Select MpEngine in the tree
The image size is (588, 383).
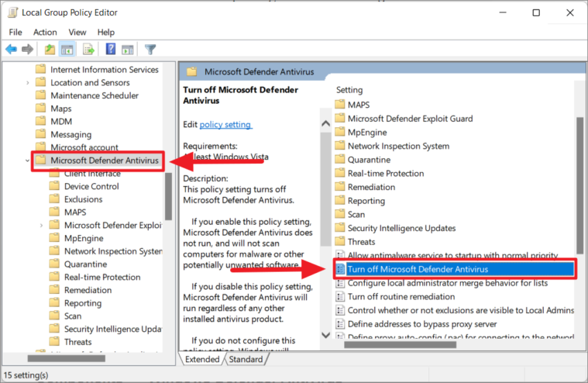tap(84, 238)
